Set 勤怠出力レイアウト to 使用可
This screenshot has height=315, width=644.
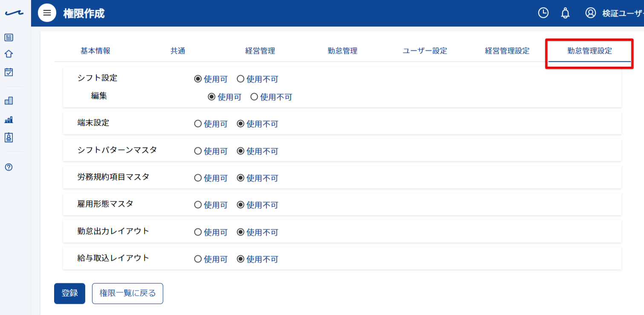point(198,232)
